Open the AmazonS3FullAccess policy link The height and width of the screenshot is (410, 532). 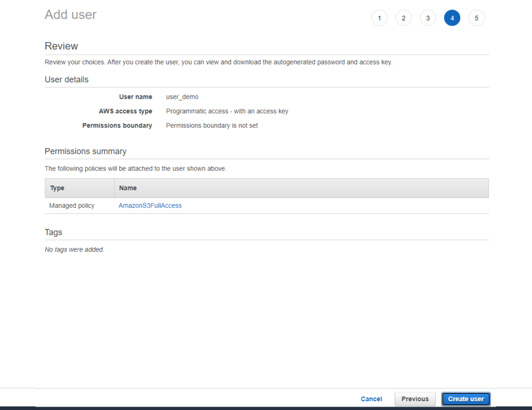pos(150,206)
